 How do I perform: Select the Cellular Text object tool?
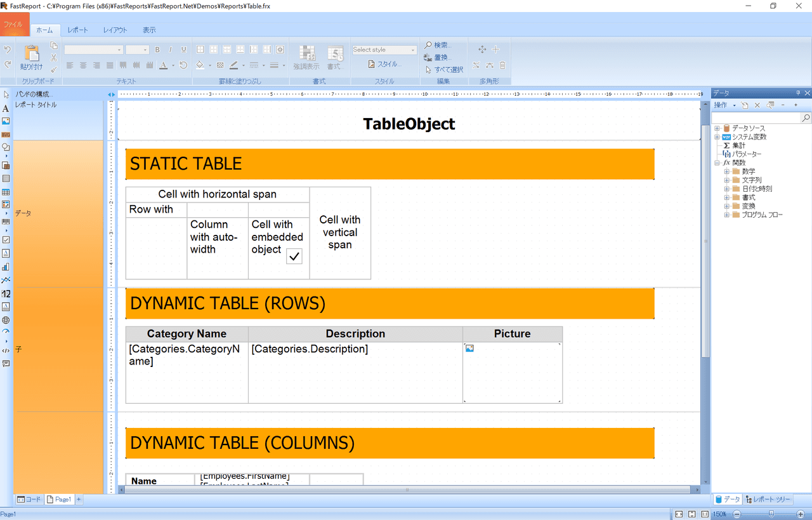[6, 307]
